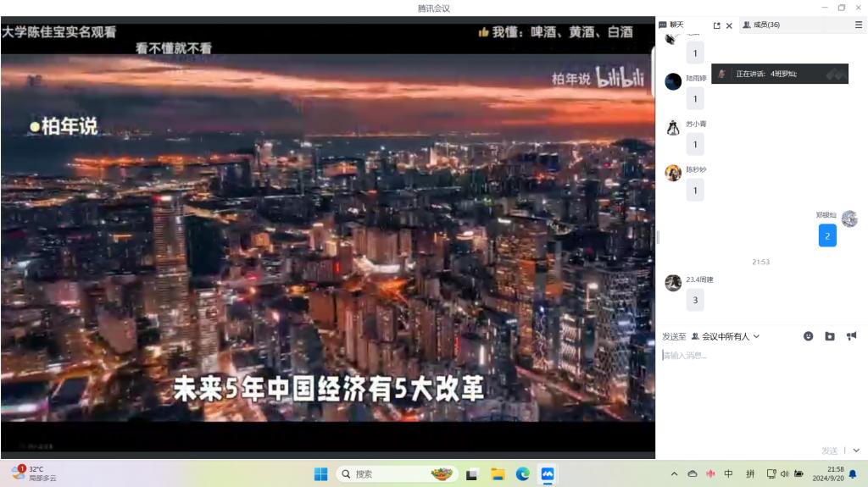The image size is (868, 487).
Task: Open Microsoft Edge from the taskbar
Action: [523, 474]
